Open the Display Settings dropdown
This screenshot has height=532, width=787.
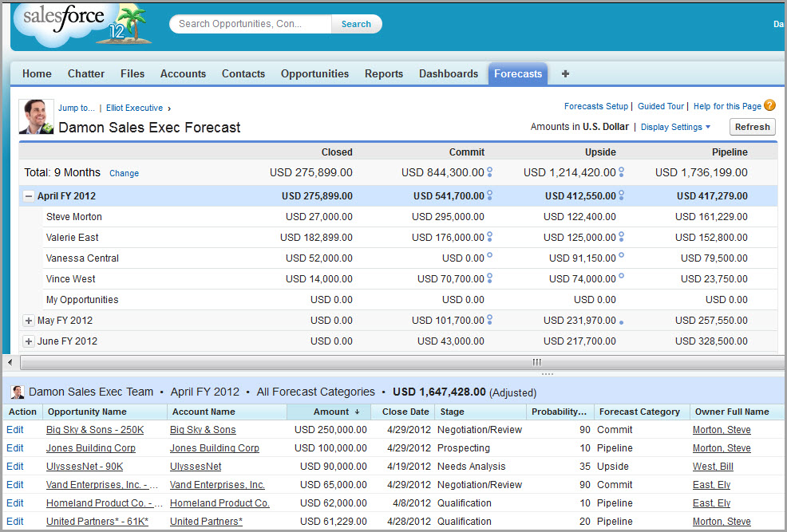(675, 127)
